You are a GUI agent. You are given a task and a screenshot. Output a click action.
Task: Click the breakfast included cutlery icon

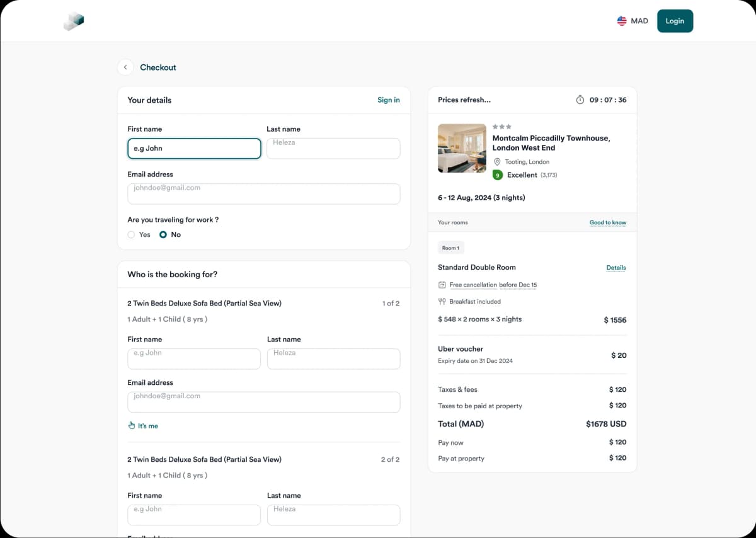pyautogui.click(x=442, y=302)
